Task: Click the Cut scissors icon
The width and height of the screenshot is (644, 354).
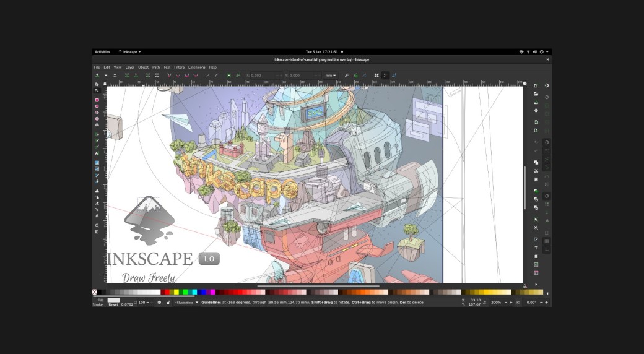Action: (x=536, y=171)
